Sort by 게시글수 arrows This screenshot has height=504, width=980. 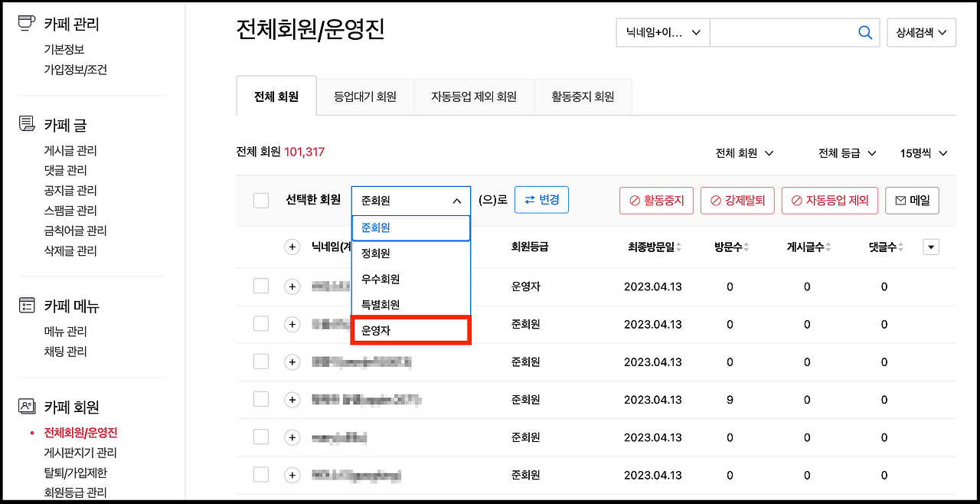tap(830, 247)
